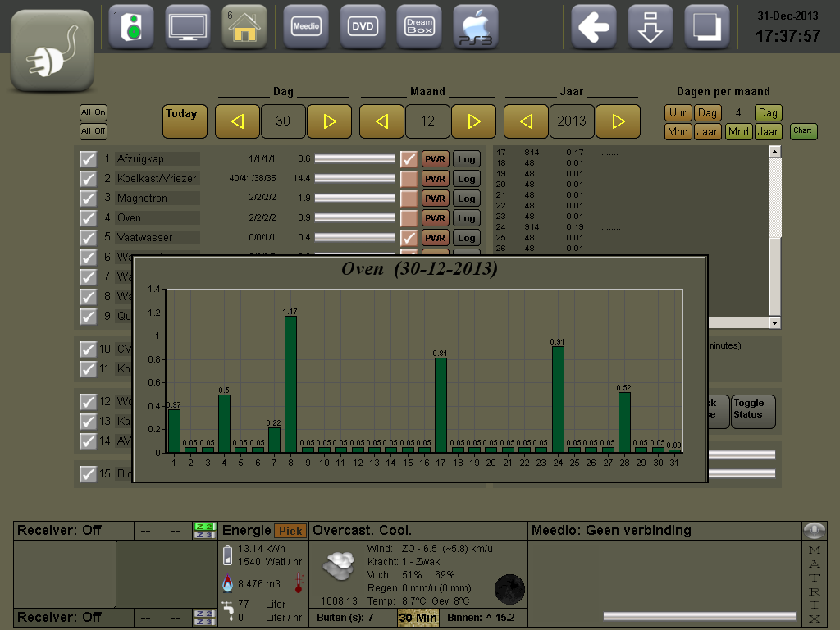Open Log for Koelkast/Vriezer

coord(467,178)
